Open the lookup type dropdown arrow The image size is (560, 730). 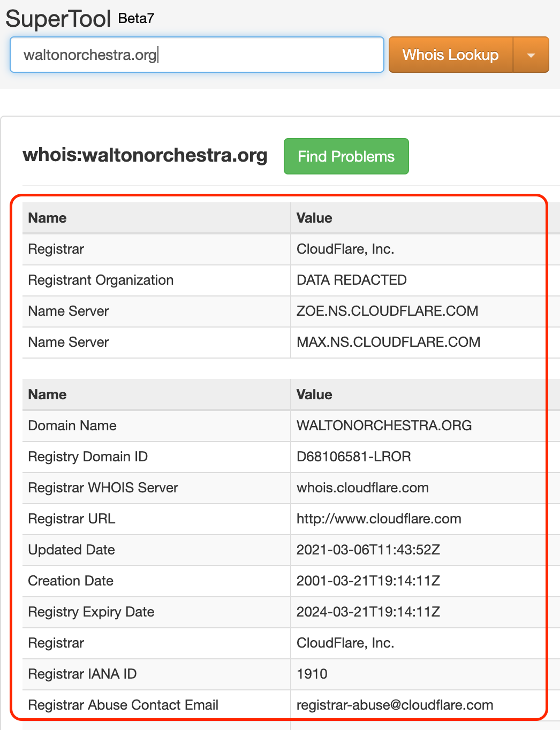coord(531,55)
